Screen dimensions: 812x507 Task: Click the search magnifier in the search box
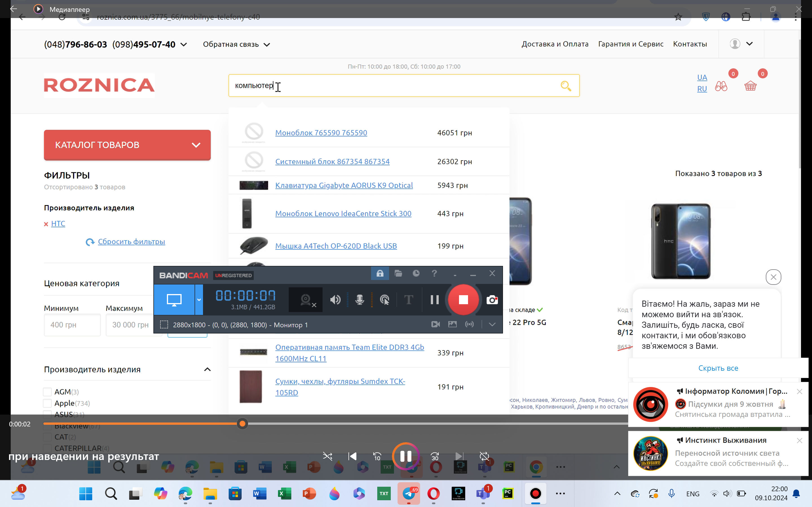(x=566, y=86)
